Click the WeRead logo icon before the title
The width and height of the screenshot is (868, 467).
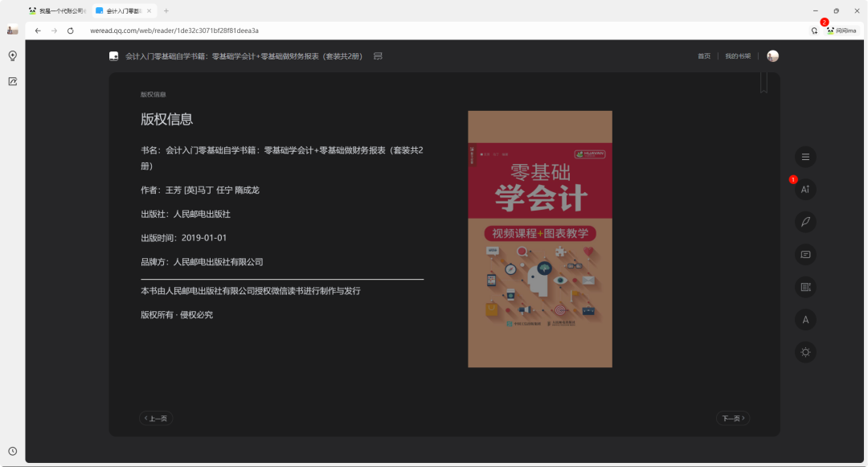[114, 56]
